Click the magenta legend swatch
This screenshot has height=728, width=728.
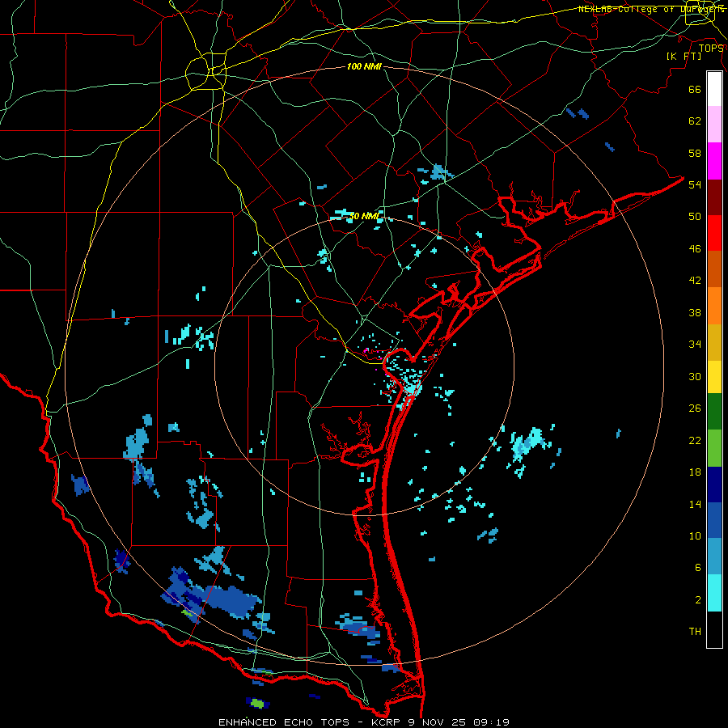(714, 161)
